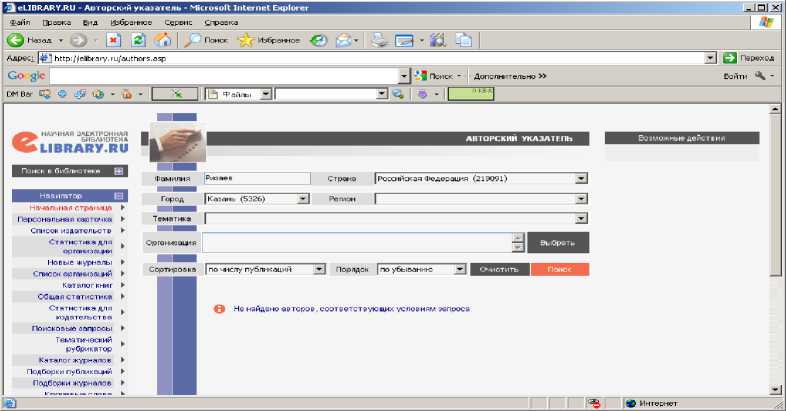Open 'Начальная страница' navigator link

[x=71, y=208]
